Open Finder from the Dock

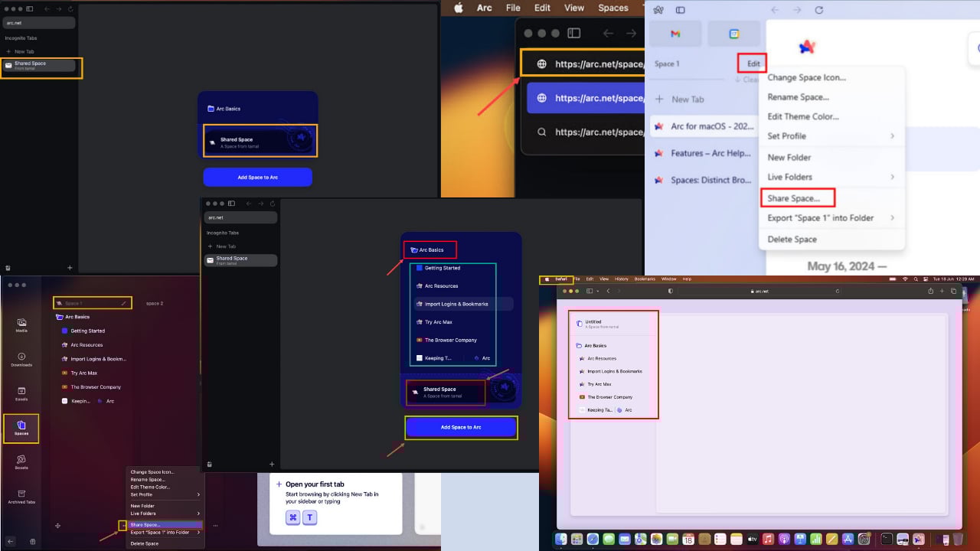[x=560, y=540]
